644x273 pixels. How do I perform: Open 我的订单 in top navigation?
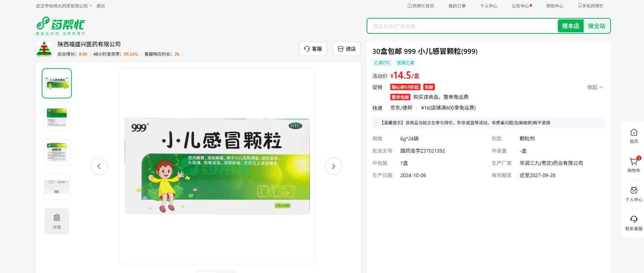click(457, 6)
